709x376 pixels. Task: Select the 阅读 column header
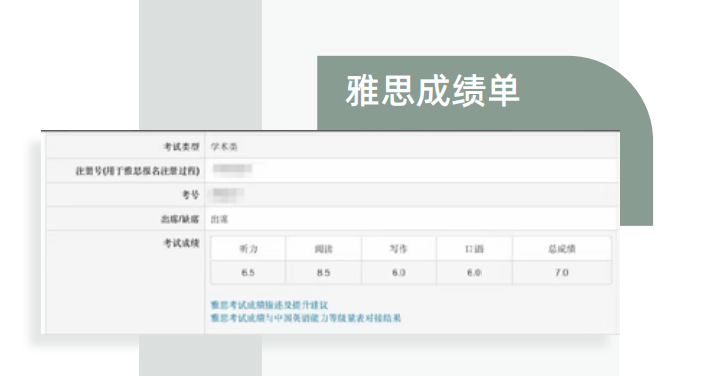point(323,249)
